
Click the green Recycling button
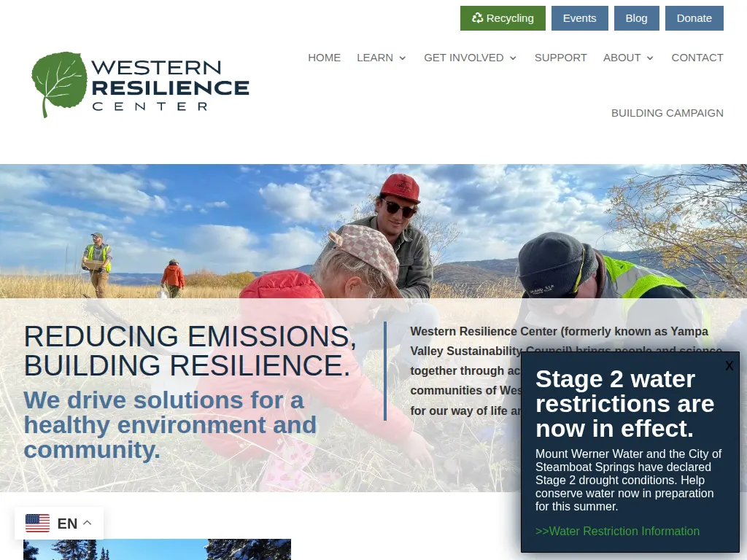(x=503, y=18)
